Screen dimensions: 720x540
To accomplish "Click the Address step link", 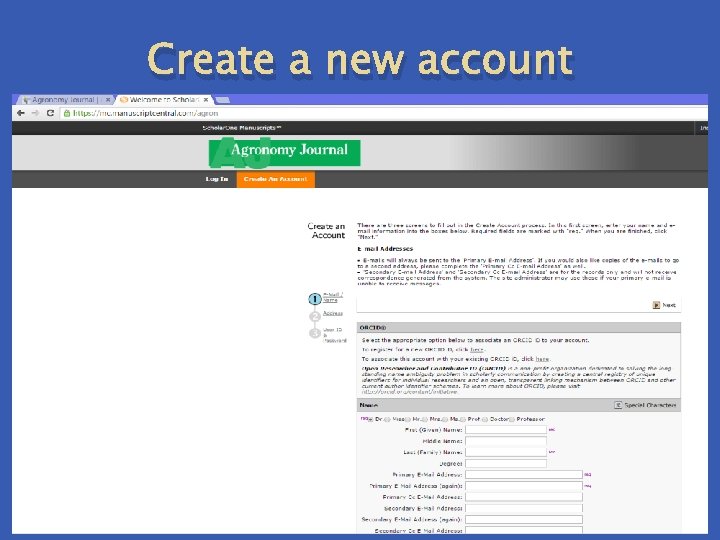I will pos(332,313).
